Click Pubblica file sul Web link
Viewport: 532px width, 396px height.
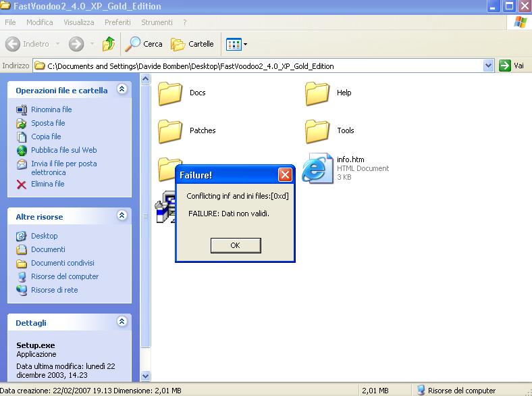[63, 150]
